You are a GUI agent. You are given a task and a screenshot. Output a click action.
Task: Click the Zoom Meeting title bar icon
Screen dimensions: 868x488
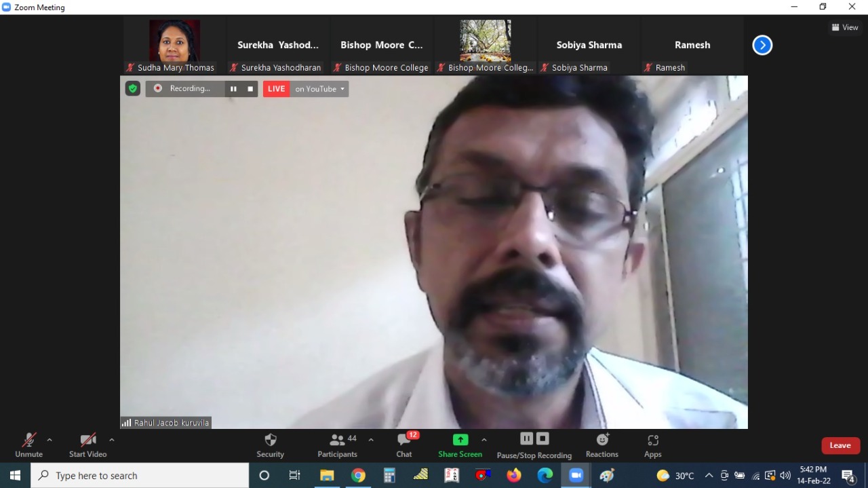(x=6, y=7)
